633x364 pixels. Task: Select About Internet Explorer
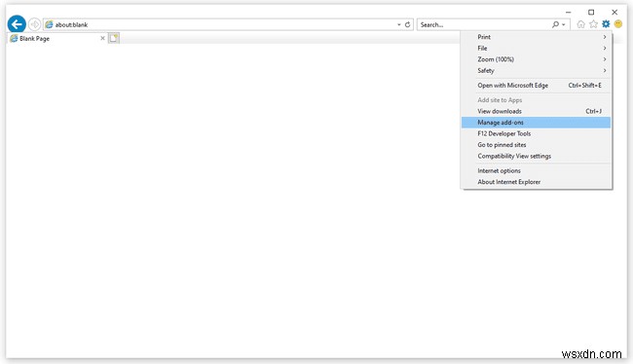point(537,182)
